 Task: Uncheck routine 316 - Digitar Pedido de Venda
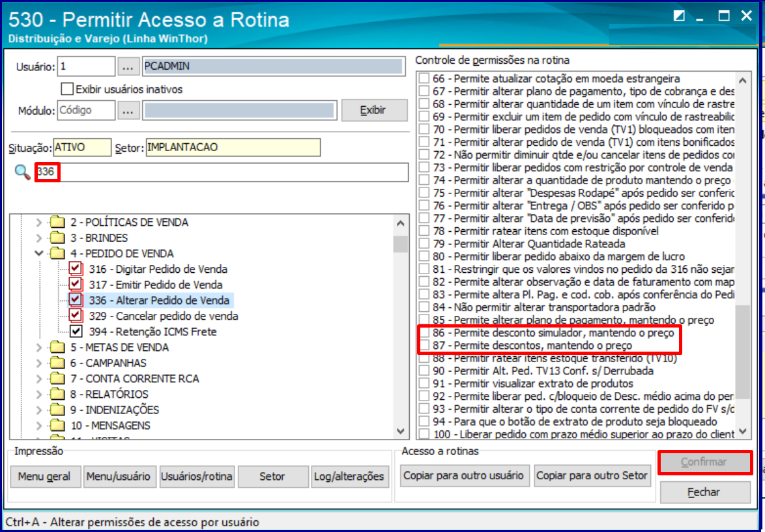(75, 269)
